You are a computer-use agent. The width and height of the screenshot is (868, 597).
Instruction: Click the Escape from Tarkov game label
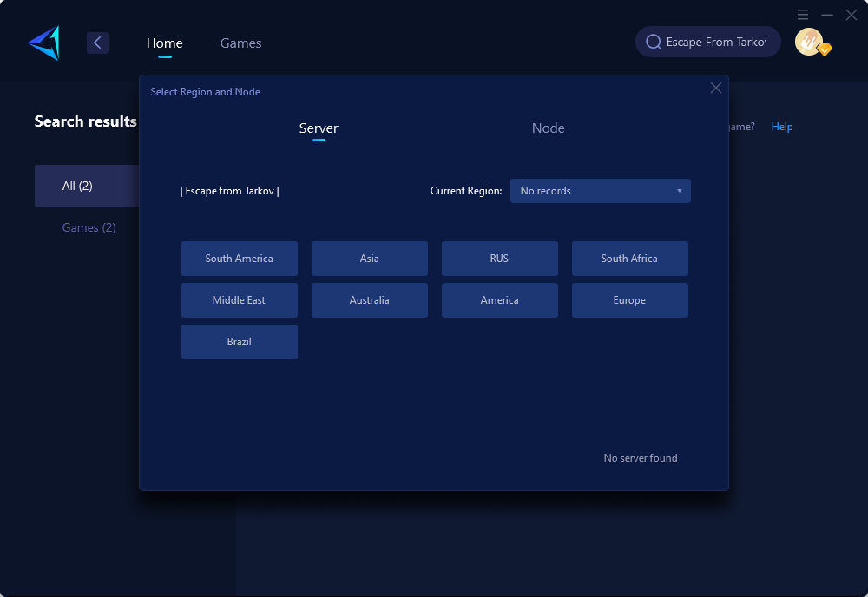click(x=230, y=191)
